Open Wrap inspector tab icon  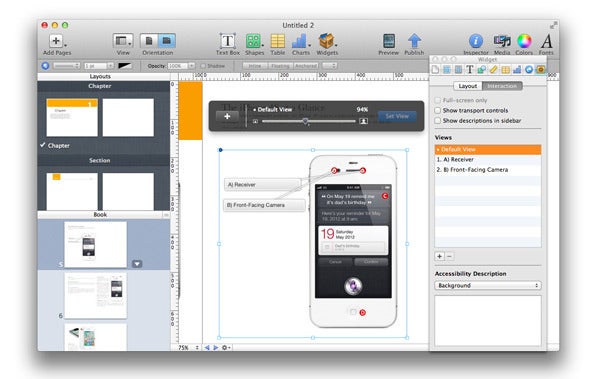pyautogui.click(x=458, y=70)
